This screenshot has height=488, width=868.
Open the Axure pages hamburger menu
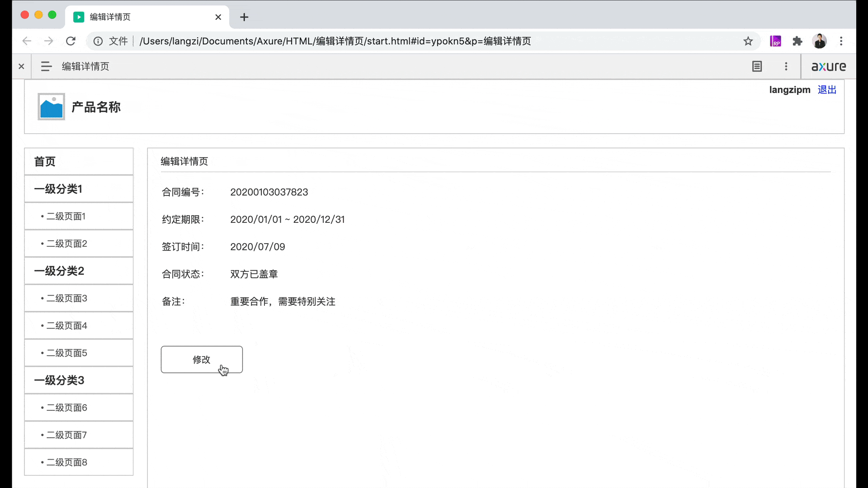click(46, 66)
